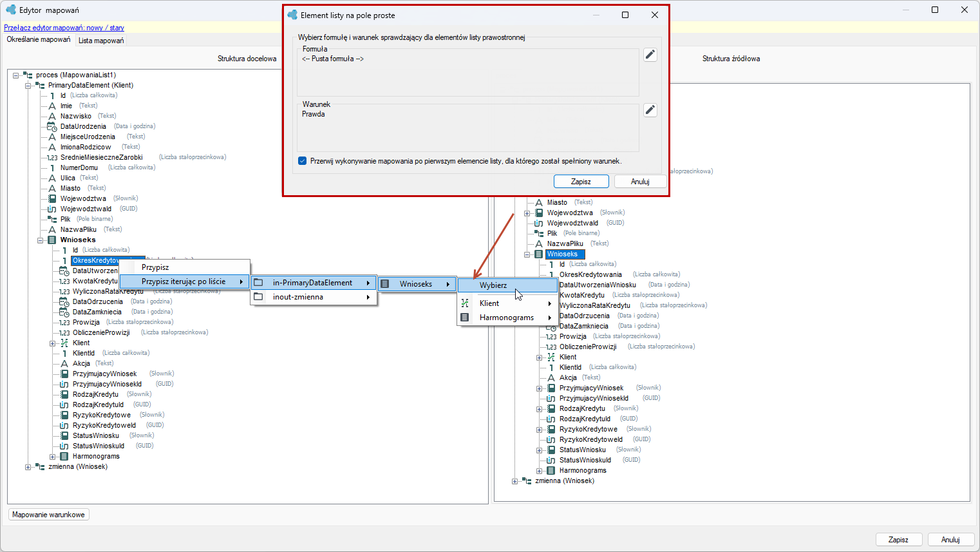The height and width of the screenshot is (552, 980).
Task: Click the process icon beside proces (MapowaniaList1)
Action: [x=28, y=75]
